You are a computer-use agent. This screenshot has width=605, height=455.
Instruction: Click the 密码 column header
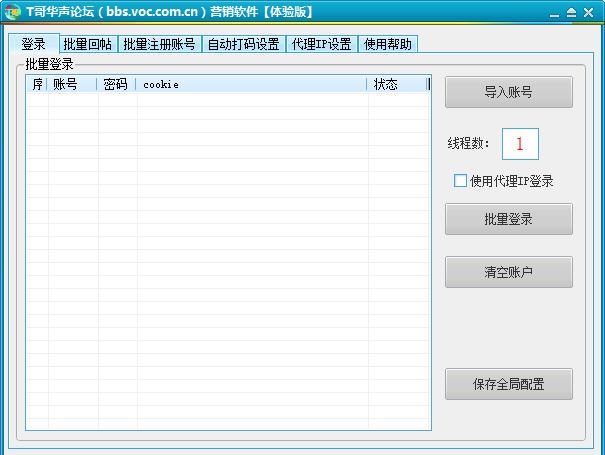tap(116, 84)
